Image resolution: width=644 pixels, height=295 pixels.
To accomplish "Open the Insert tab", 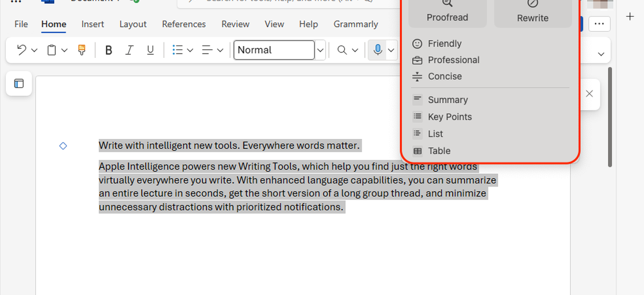I will [93, 24].
